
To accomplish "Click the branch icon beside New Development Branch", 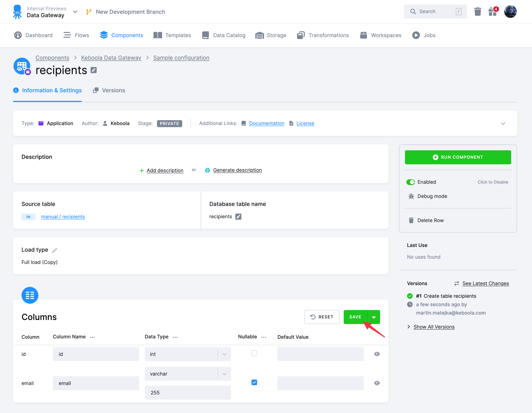I will pyautogui.click(x=88, y=11).
